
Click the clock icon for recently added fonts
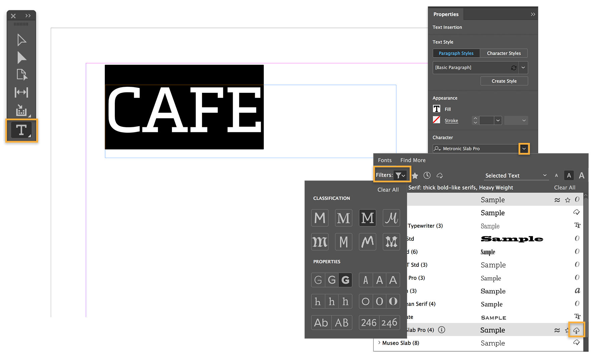tap(427, 175)
